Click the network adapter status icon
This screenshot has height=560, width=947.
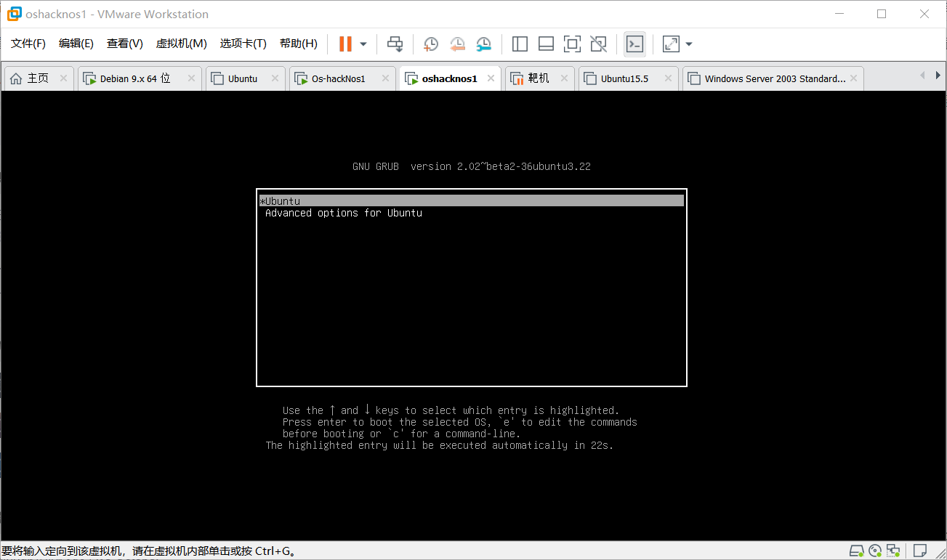(893, 551)
